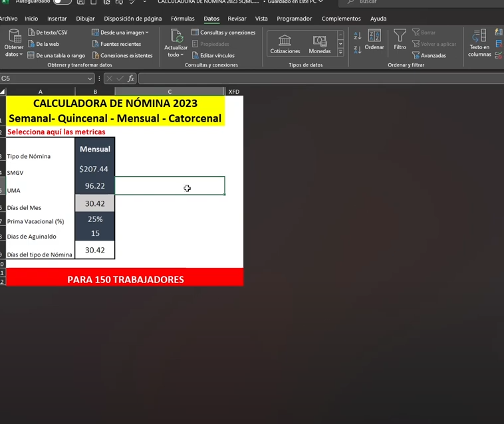The height and width of the screenshot is (424, 504).
Task: Click the Select All corner triangle
Action: click(3, 92)
